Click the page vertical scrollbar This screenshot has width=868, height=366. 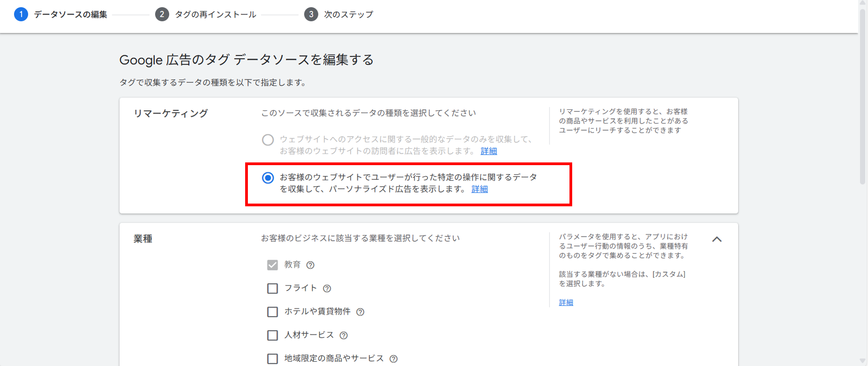coord(863,97)
